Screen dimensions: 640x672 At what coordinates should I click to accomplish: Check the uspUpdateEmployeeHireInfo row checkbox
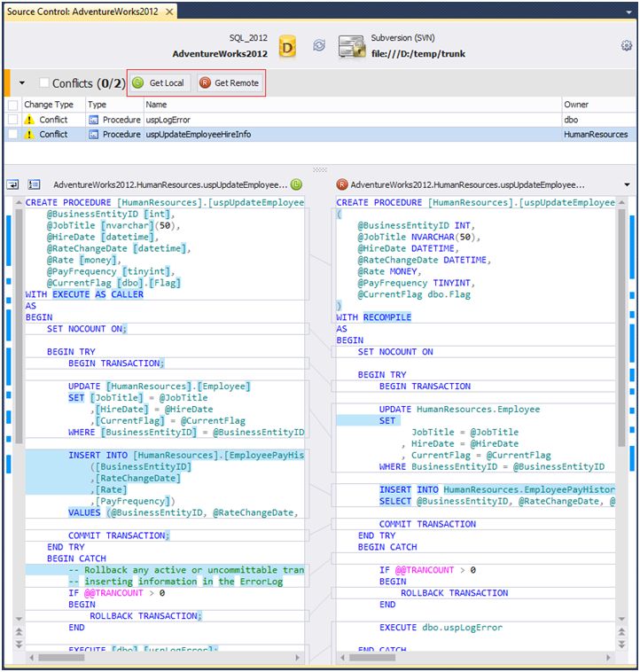pos(12,135)
